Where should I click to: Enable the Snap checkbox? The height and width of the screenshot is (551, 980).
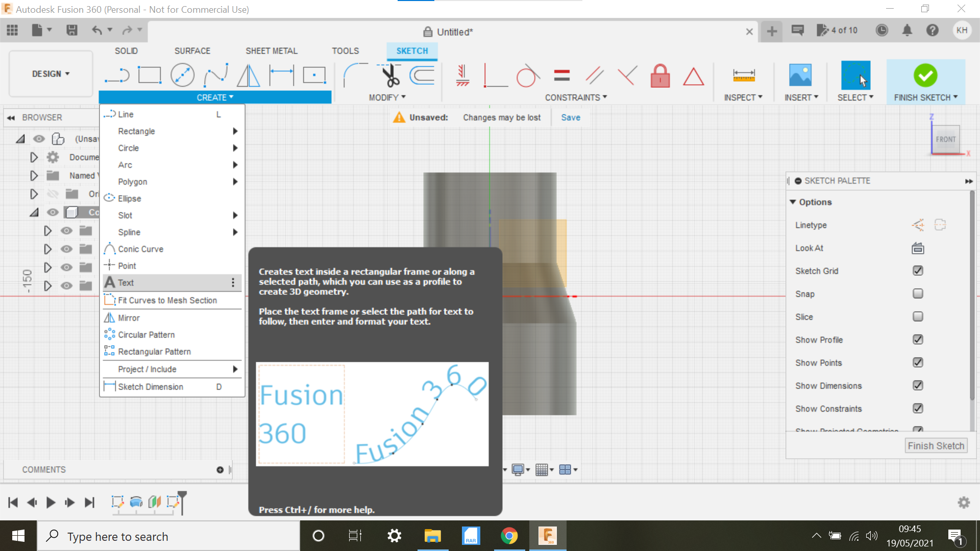pyautogui.click(x=918, y=294)
